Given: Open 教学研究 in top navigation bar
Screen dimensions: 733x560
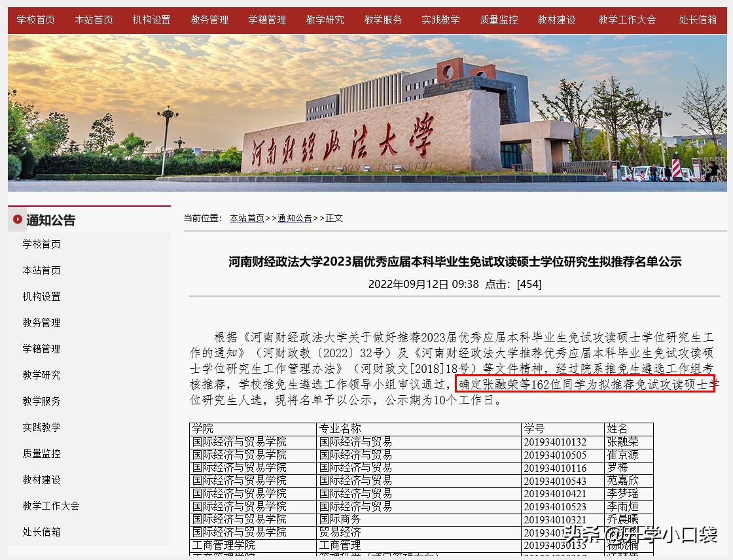Looking at the screenshot, I should tap(325, 20).
